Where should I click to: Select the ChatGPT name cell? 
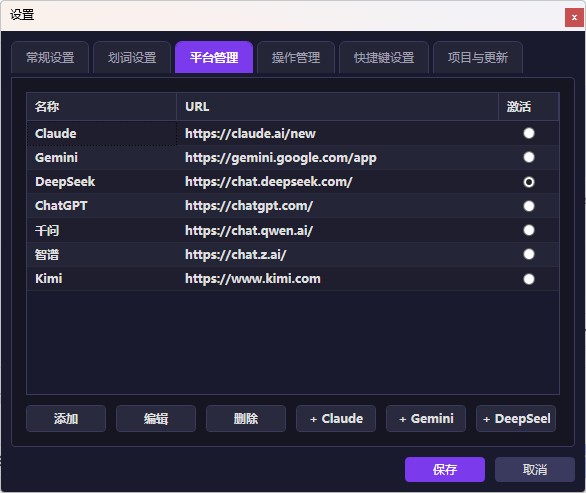102,206
